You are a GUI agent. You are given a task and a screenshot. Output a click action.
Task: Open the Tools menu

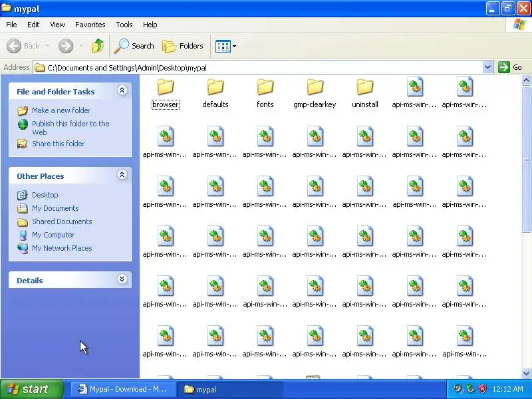click(x=124, y=25)
